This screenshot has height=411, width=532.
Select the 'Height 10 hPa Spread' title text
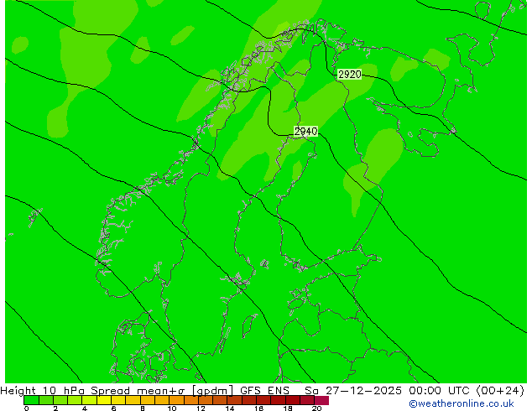pyautogui.click(x=65, y=391)
